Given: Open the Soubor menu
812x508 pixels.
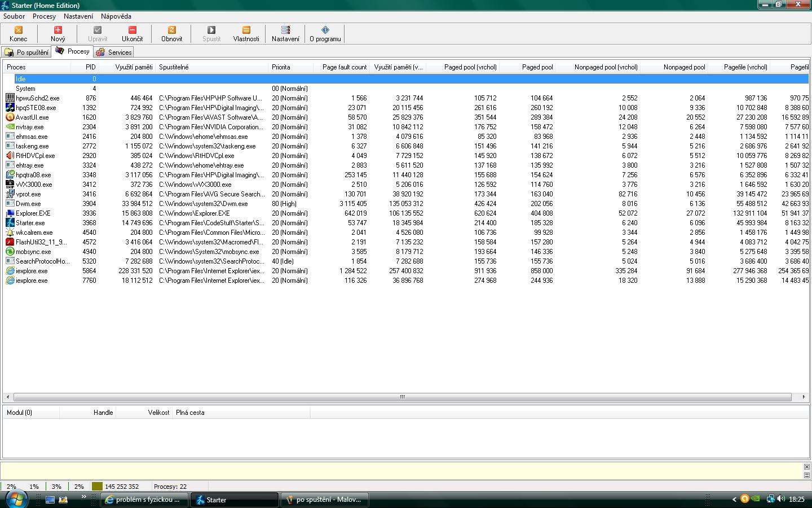Looking at the screenshot, I should pyautogui.click(x=14, y=16).
